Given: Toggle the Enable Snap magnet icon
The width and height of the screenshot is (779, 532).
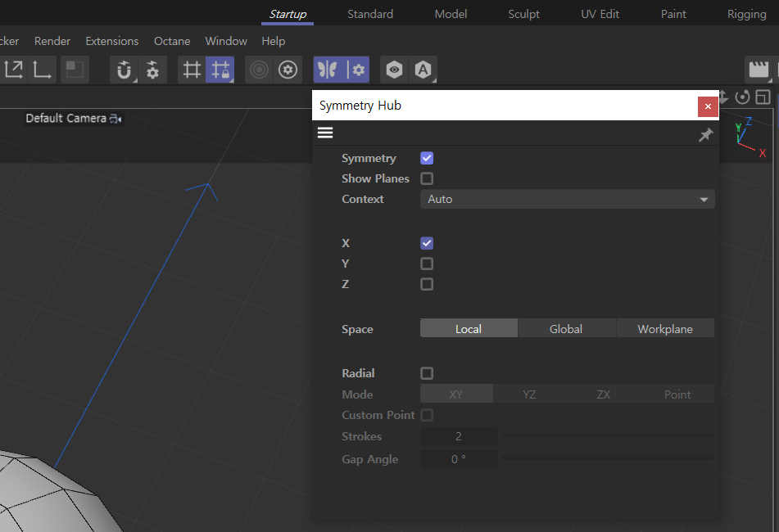Looking at the screenshot, I should tap(124, 70).
